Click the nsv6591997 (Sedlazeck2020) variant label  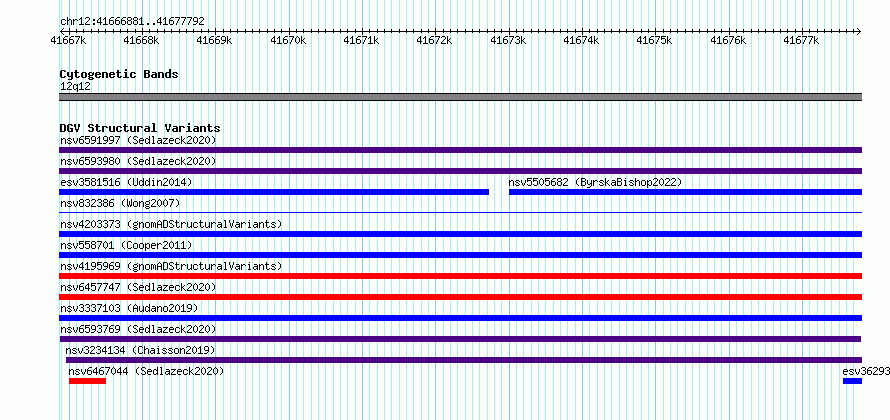[x=138, y=140]
